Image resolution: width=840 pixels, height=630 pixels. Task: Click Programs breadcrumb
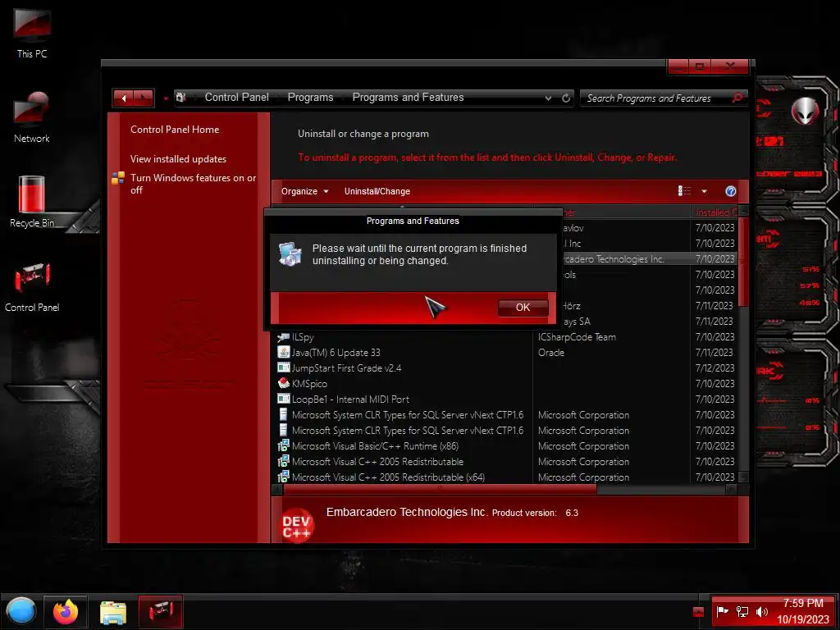pos(310,97)
